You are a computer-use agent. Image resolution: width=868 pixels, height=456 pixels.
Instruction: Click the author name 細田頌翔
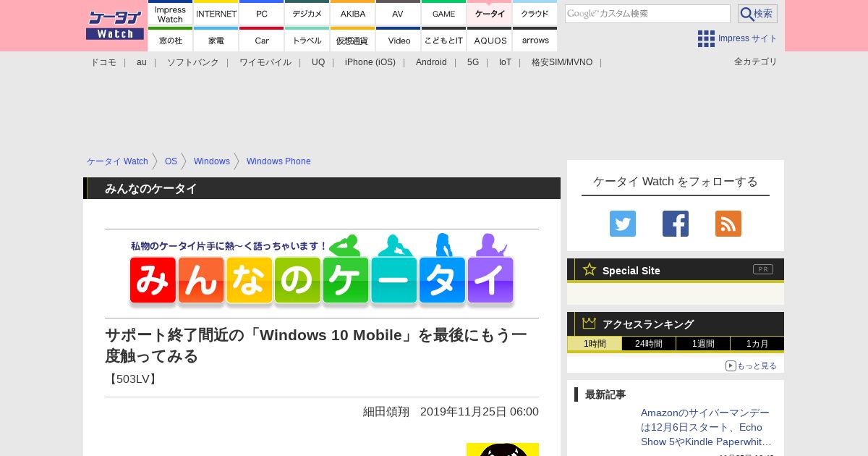point(386,412)
